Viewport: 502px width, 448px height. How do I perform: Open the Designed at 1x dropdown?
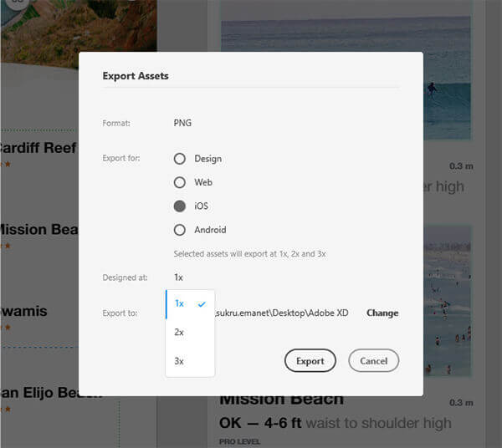pyautogui.click(x=178, y=277)
